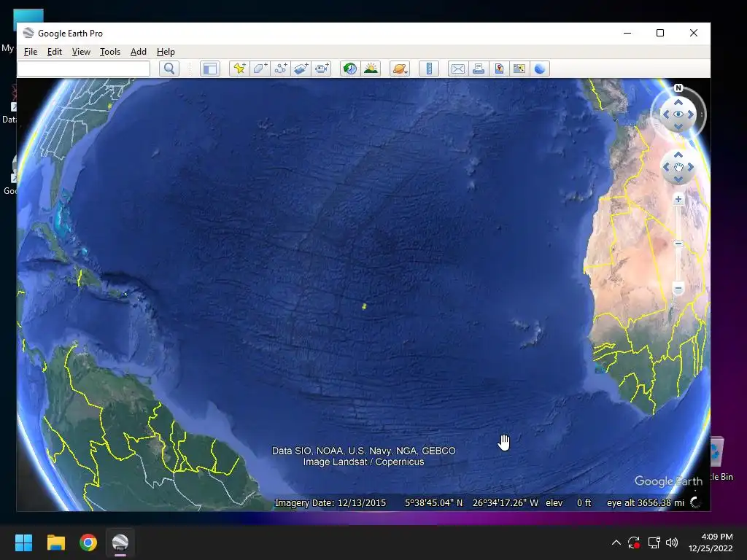This screenshot has width=747, height=560.
Task: Click the Print icon
Action: click(x=479, y=69)
